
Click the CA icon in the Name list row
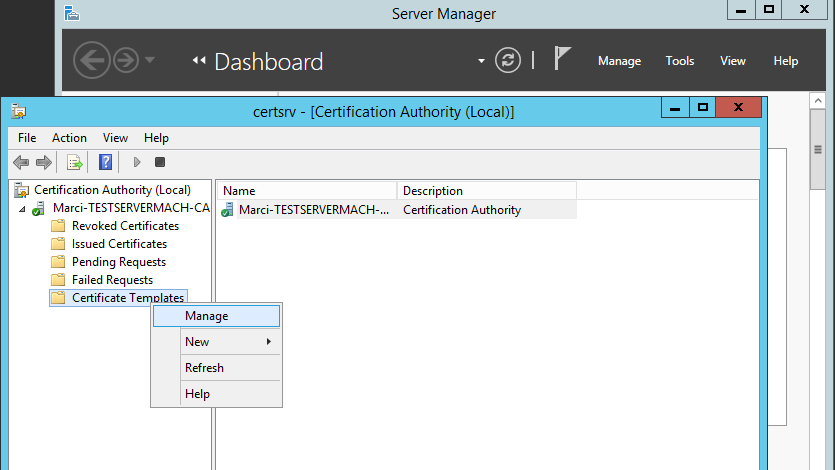click(x=227, y=210)
